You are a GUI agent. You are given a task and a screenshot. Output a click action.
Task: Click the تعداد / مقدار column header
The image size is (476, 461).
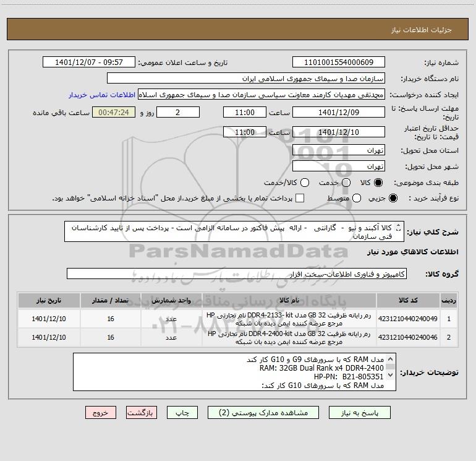tap(111, 300)
